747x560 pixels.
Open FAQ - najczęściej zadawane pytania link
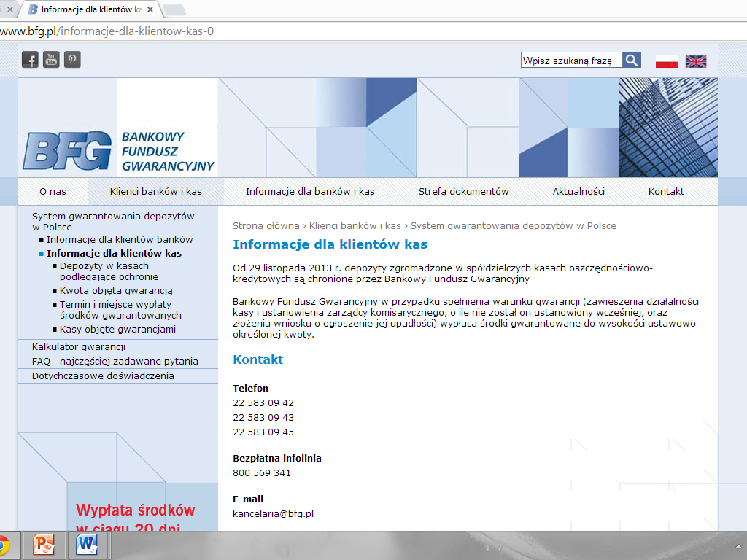point(115,362)
